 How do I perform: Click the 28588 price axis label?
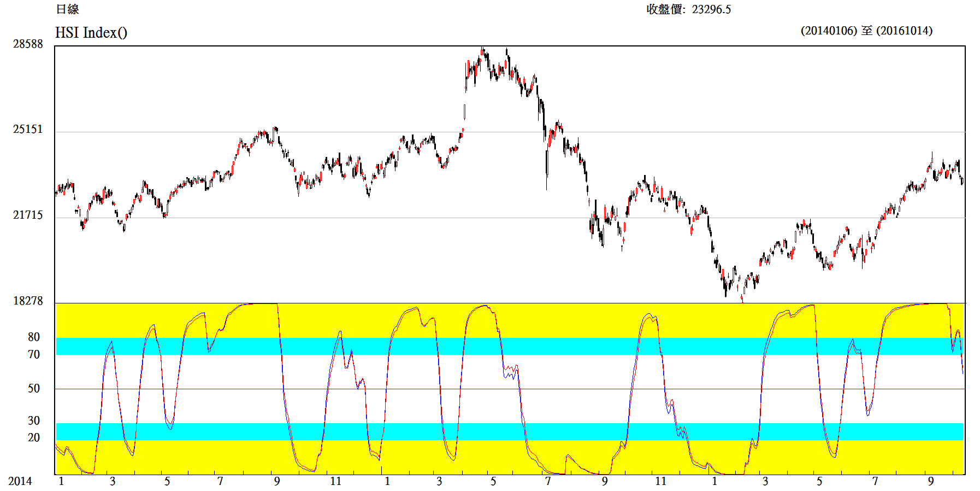[x=28, y=44]
